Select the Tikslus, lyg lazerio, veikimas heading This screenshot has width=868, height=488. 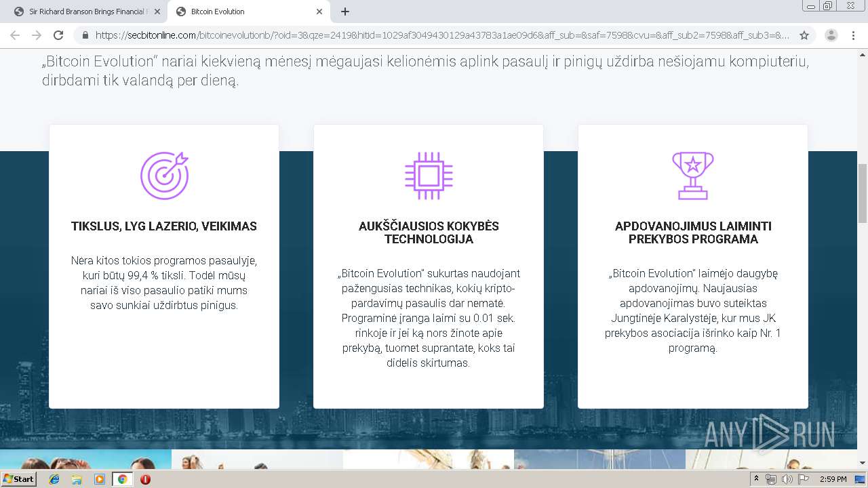pos(164,226)
